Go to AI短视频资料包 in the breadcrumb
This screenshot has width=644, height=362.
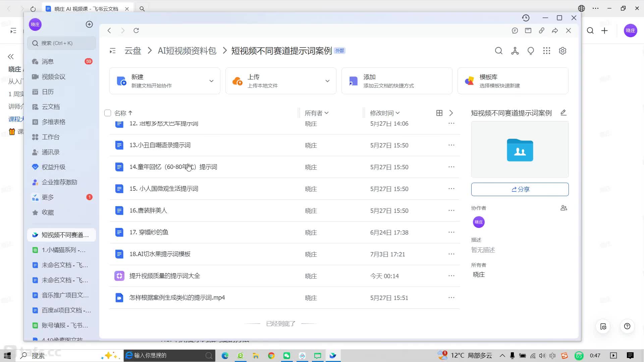pyautogui.click(x=187, y=51)
